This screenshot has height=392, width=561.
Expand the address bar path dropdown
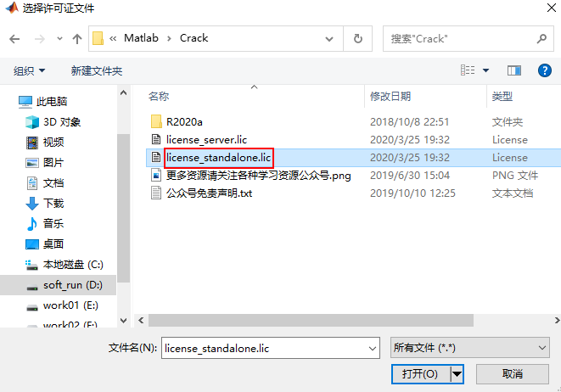pos(329,39)
